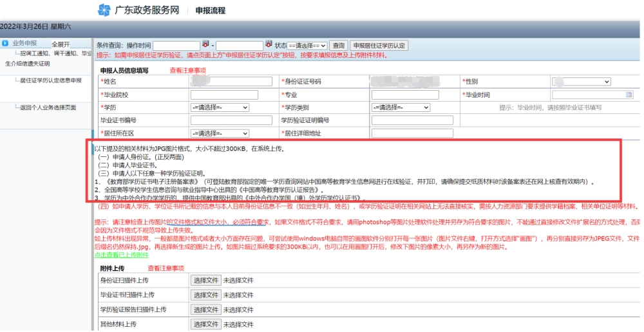
Task: Click 全展开 in the sidebar
Action: point(61,44)
